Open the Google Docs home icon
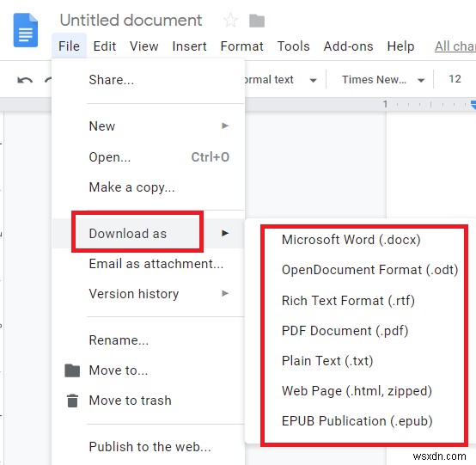This screenshot has height=465, width=476. 26,30
